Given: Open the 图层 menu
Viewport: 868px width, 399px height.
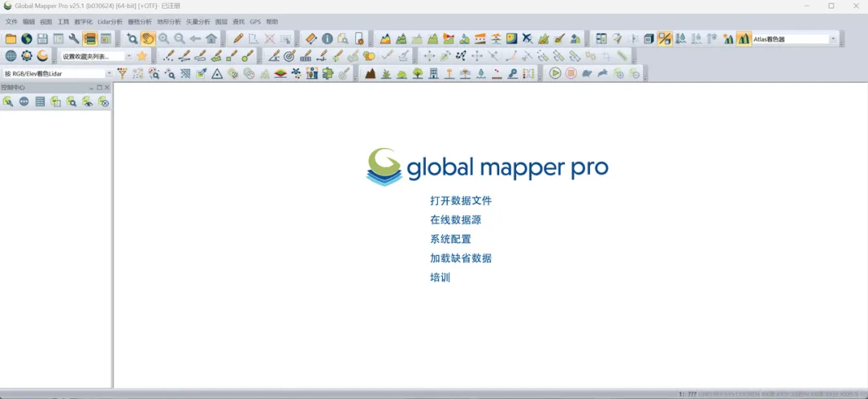Looking at the screenshot, I should (222, 22).
